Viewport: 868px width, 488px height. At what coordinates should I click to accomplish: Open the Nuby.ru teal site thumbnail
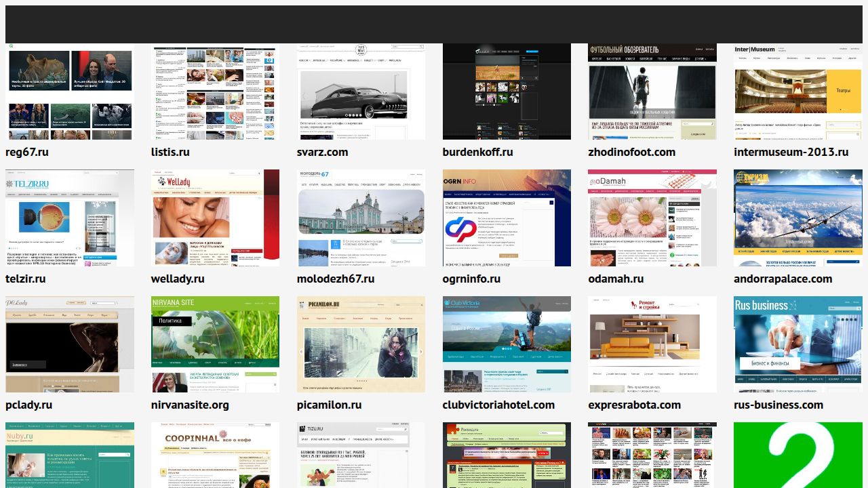click(70, 455)
